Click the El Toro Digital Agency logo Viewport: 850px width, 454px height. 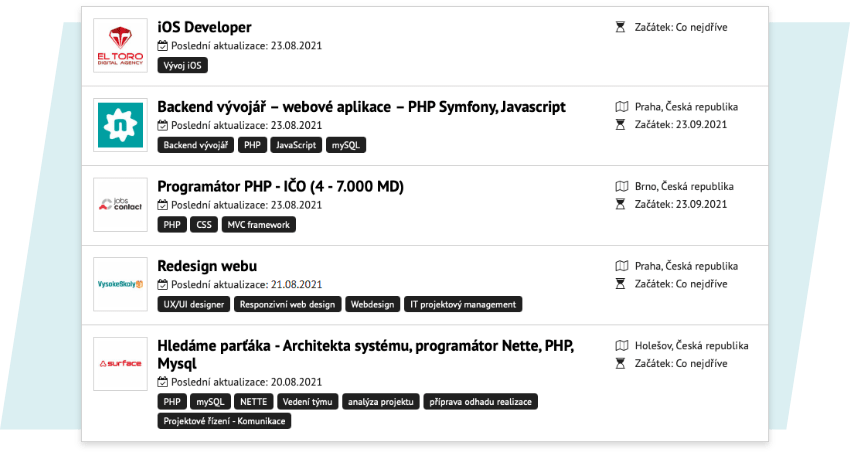[120, 45]
